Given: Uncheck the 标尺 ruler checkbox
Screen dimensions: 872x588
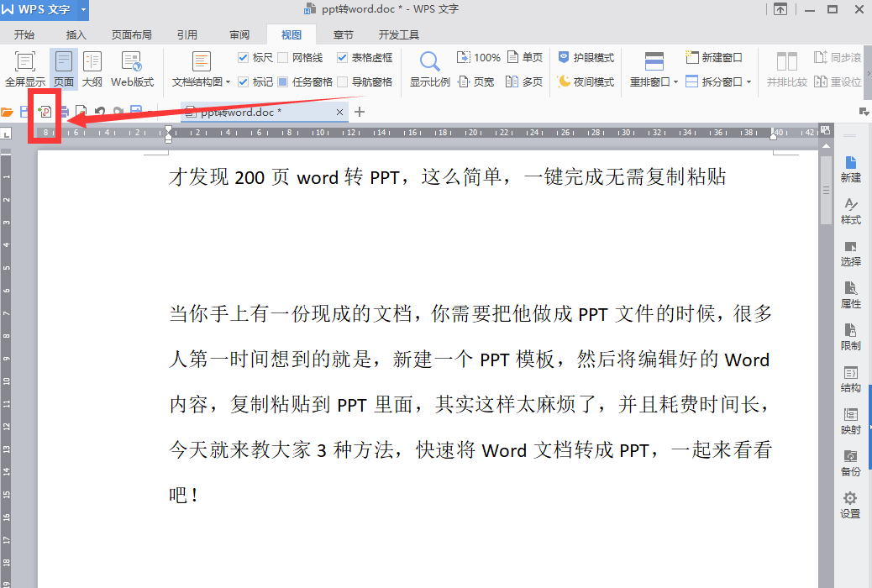Looking at the screenshot, I should 243,57.
